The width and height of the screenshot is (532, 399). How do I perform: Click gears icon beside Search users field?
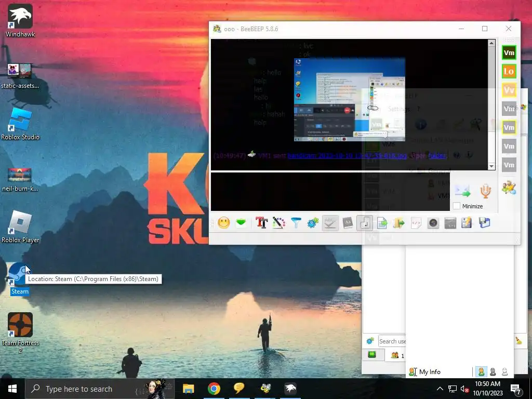370,341
